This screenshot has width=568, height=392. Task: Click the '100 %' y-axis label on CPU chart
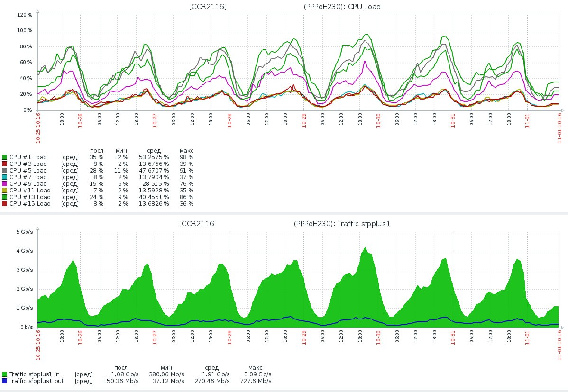(25, 30)
